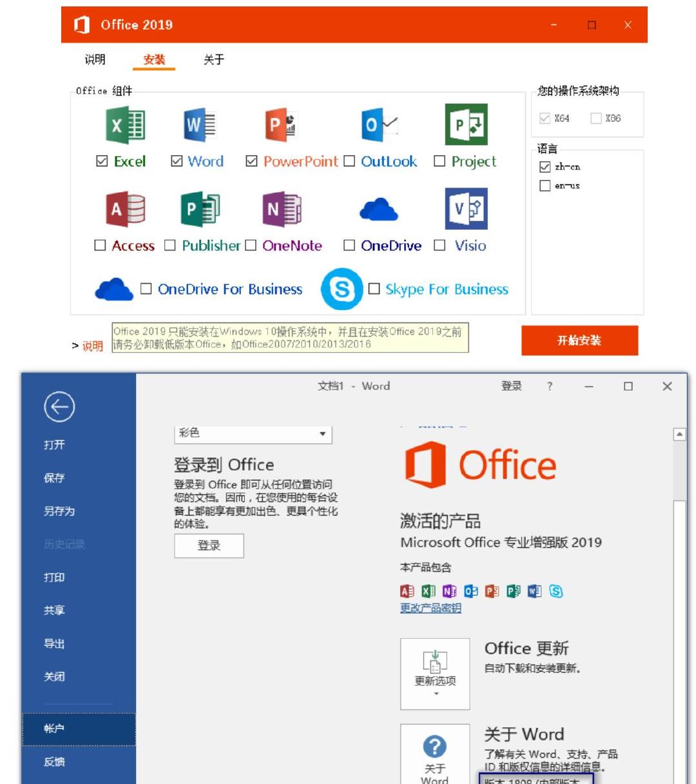The image size is (696, 784).
Task: Click the Word icon in product includes row
Action: [x=535, y=591]
